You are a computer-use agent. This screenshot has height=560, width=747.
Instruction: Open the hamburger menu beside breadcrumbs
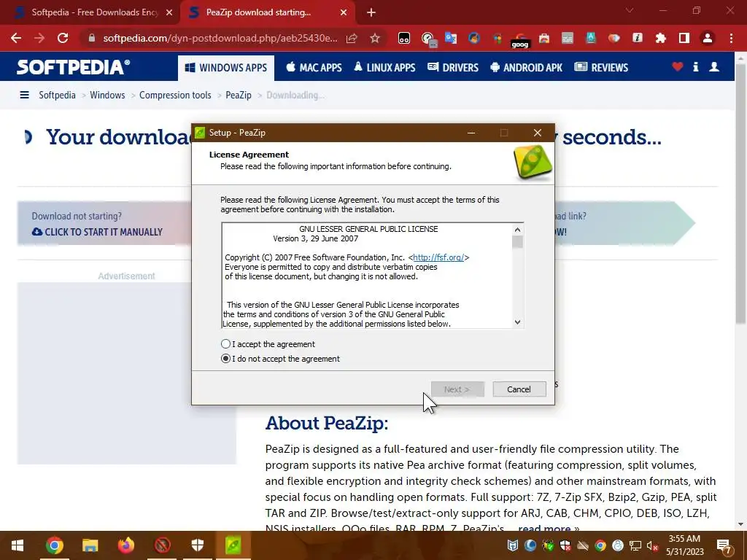[x=24, y=95]
